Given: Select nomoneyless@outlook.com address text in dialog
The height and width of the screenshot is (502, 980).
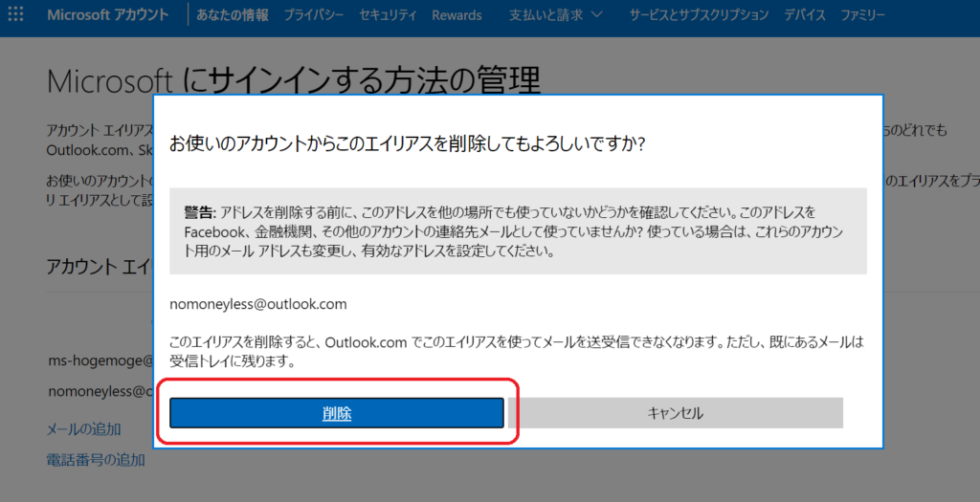Looking at the screenshot, I should click(258, 304).
